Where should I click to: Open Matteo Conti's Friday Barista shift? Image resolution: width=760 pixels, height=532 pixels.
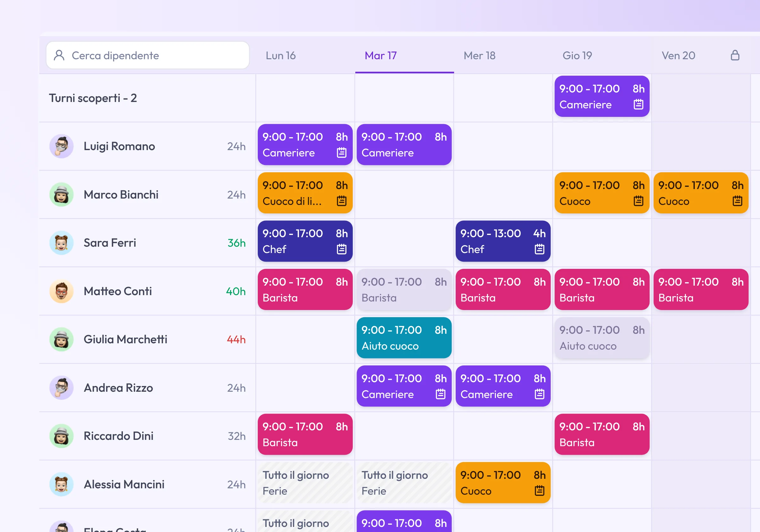[x=701, y=290]
